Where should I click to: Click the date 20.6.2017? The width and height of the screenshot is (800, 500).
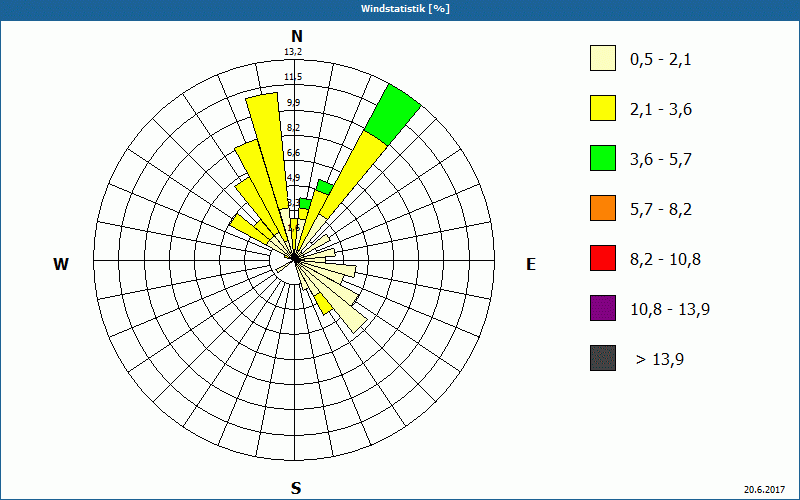click(764, 490)
